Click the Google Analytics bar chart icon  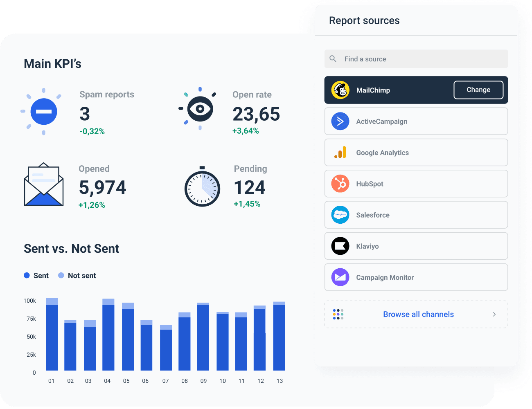coord(340,152)
